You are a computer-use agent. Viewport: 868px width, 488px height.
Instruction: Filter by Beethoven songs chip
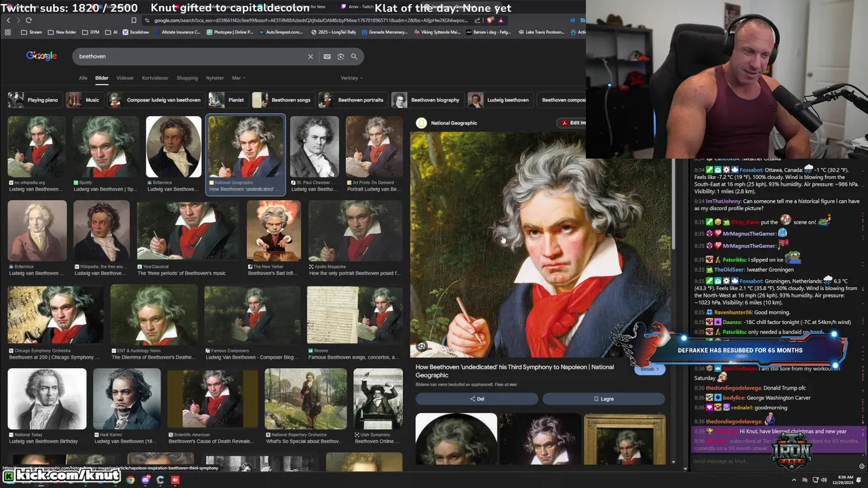pos(283,100)
